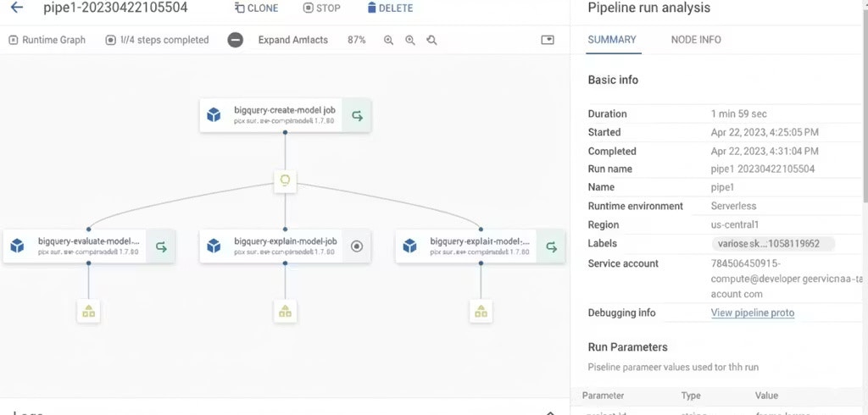Click the Run Parameters heading
Image resolution: width=868 pixels, height=415 pixels.
point(628,347)
